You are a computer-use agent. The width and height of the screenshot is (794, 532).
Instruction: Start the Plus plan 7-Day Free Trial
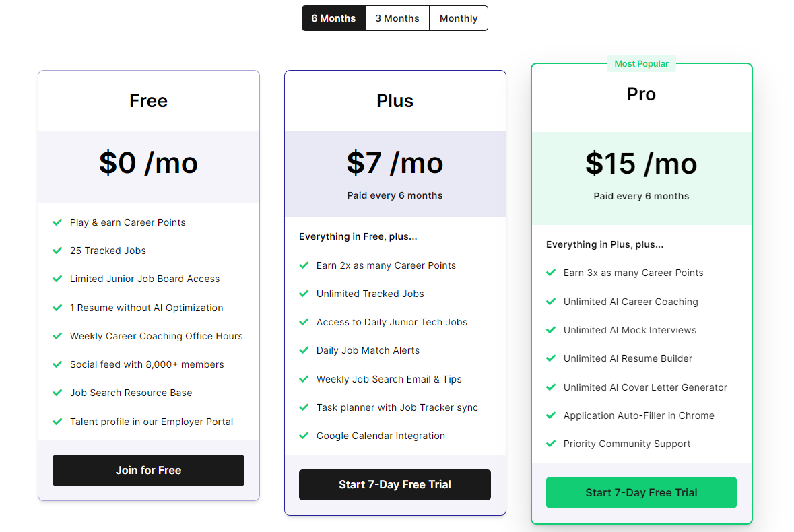395,484
